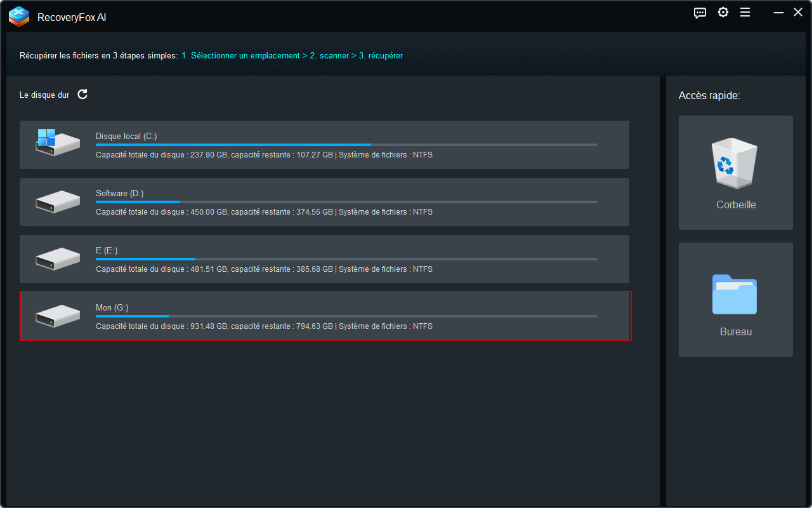Click the RecoveryFox AI title text
The image size is (812, 508).
72,18
